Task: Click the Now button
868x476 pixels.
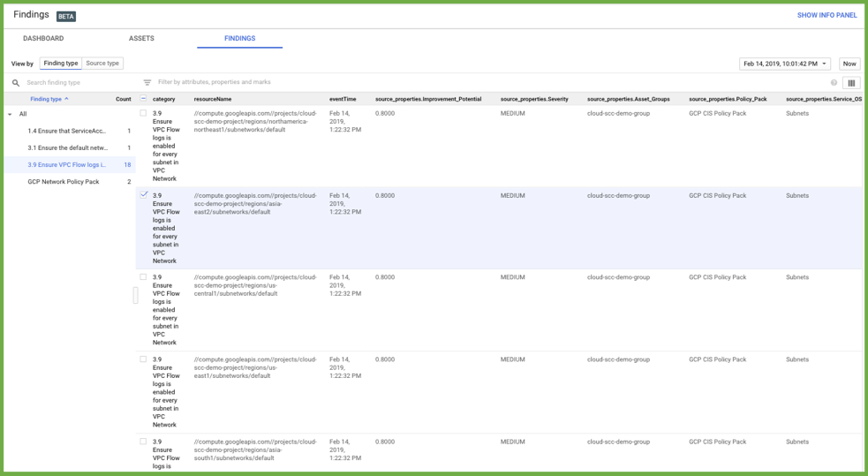Action: [x=849, y=64]
